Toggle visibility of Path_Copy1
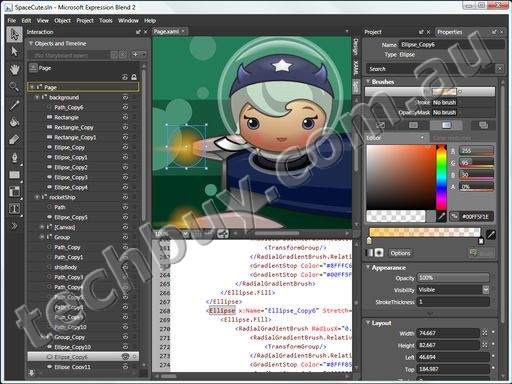The width and height of the screenshot is (512, 384). (125, 257)
